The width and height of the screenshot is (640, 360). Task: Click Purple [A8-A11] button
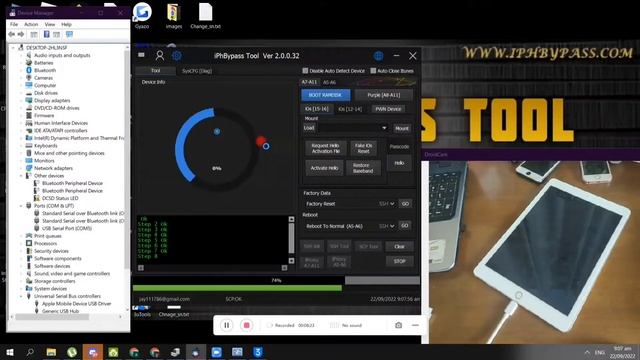384,95
